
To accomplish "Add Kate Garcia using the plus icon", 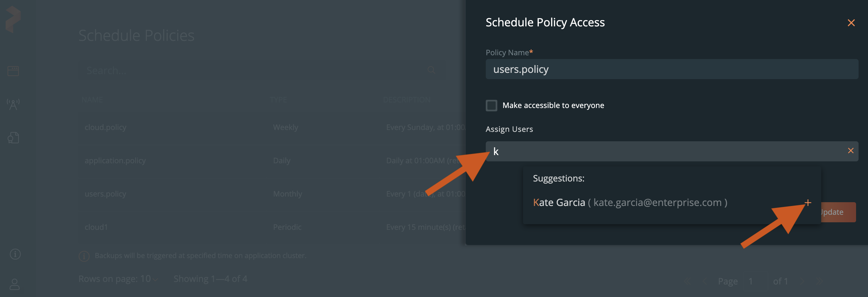I will click(x=808, y=202).
